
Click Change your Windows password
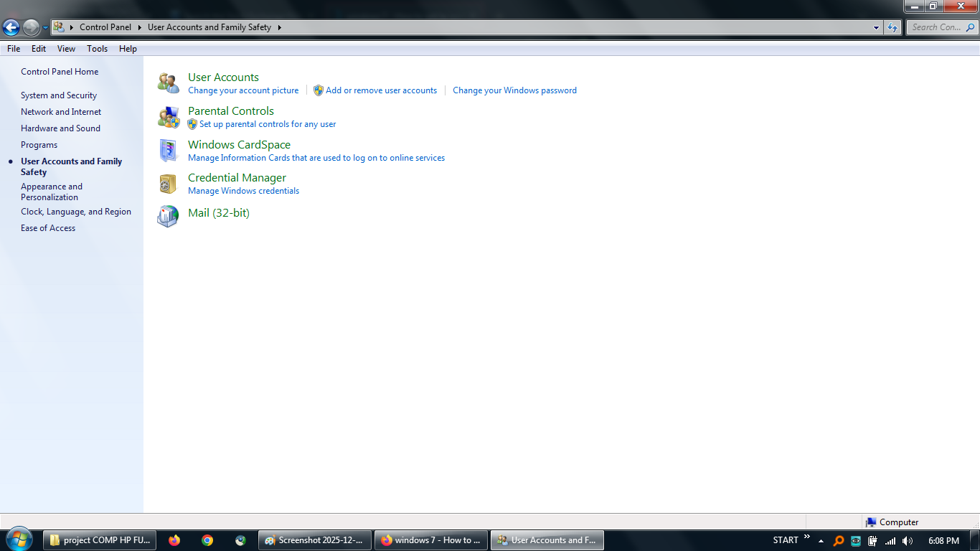click(514, 90)
